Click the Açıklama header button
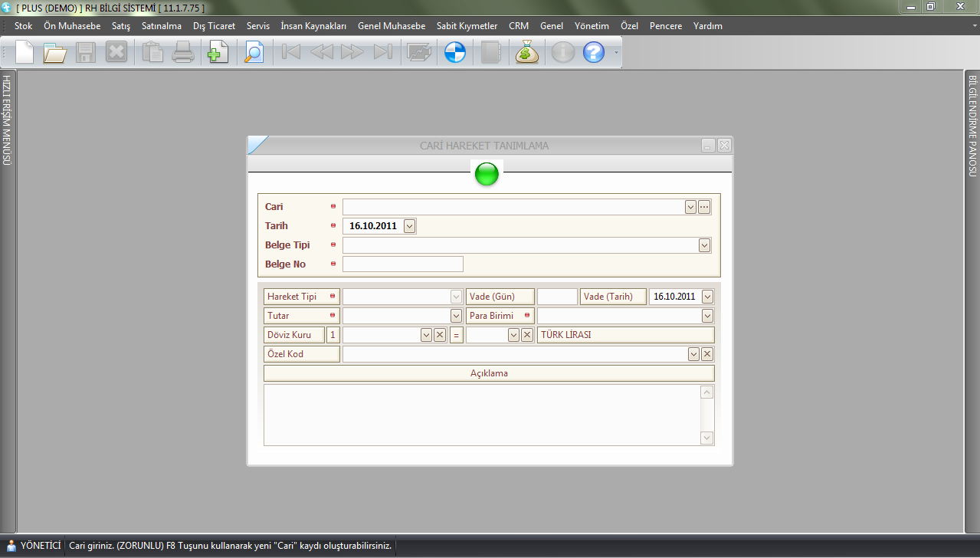Viewport: 980px width, 558px height. (x=489, y=373)
